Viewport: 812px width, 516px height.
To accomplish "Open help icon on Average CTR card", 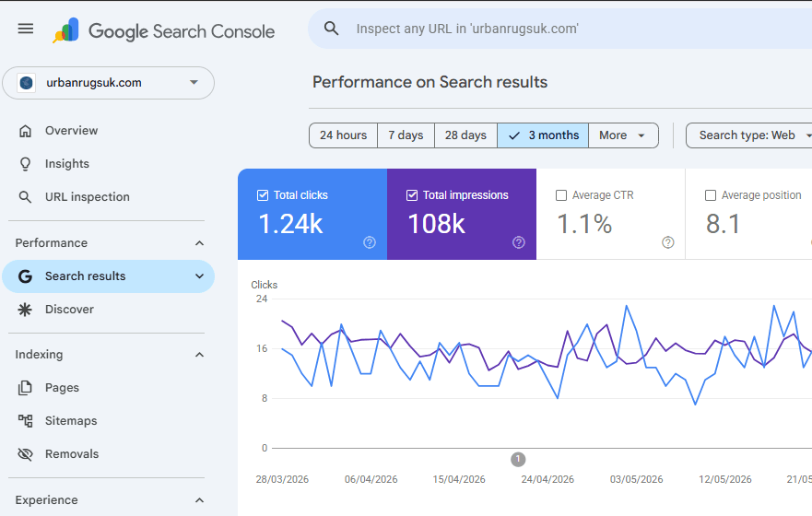I will point(668,242).
